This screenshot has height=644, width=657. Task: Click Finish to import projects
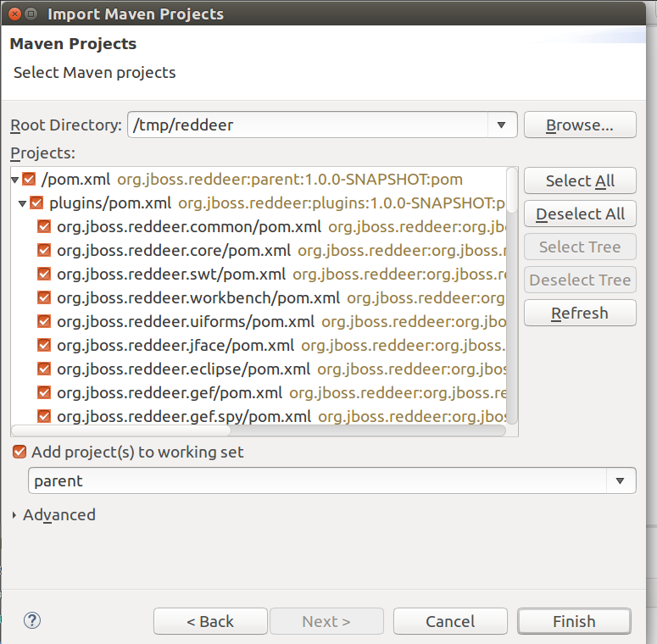(x=574, y=621)
